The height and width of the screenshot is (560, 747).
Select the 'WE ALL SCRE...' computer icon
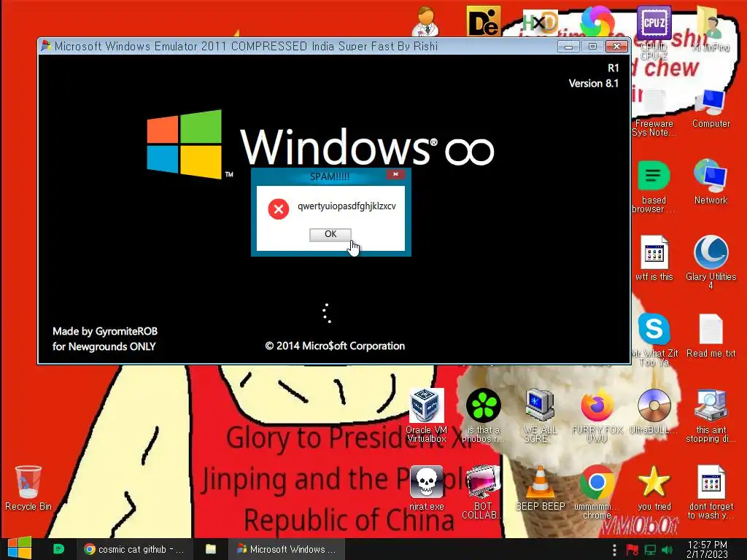click(x=540, y=415)
